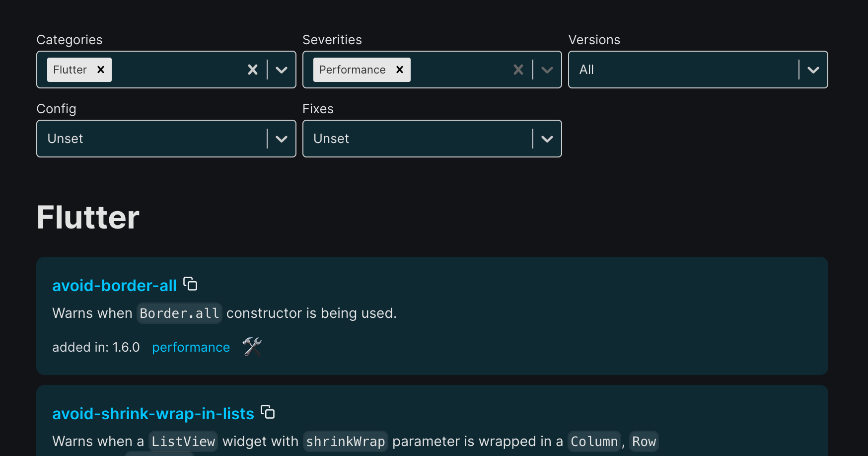Click the Versions label
Screen dimensions: 868x456
594,40
